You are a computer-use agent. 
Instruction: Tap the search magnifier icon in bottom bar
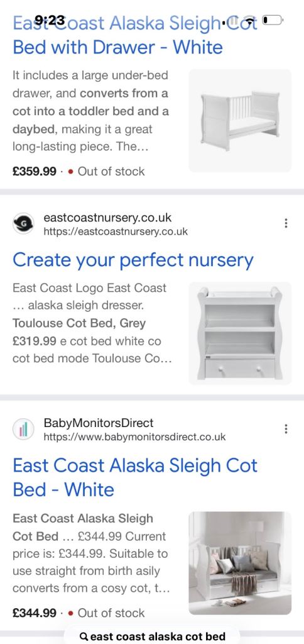[x=84, y=636]
